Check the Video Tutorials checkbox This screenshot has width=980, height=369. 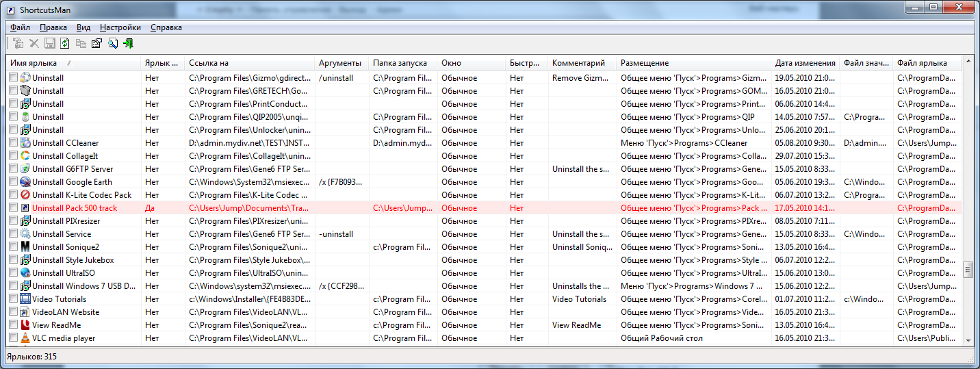(13, 299)
